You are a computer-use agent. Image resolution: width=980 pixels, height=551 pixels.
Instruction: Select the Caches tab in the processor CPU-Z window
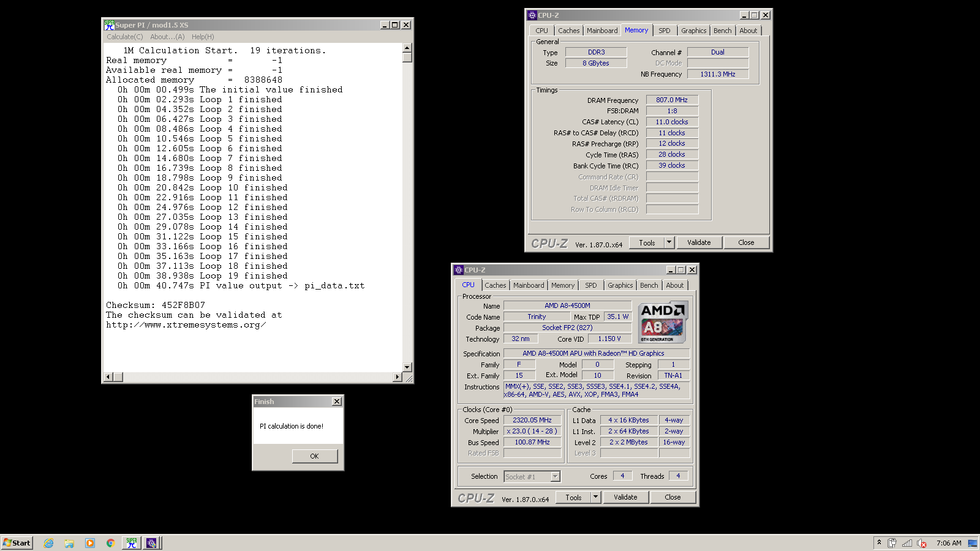pos(495,285)
